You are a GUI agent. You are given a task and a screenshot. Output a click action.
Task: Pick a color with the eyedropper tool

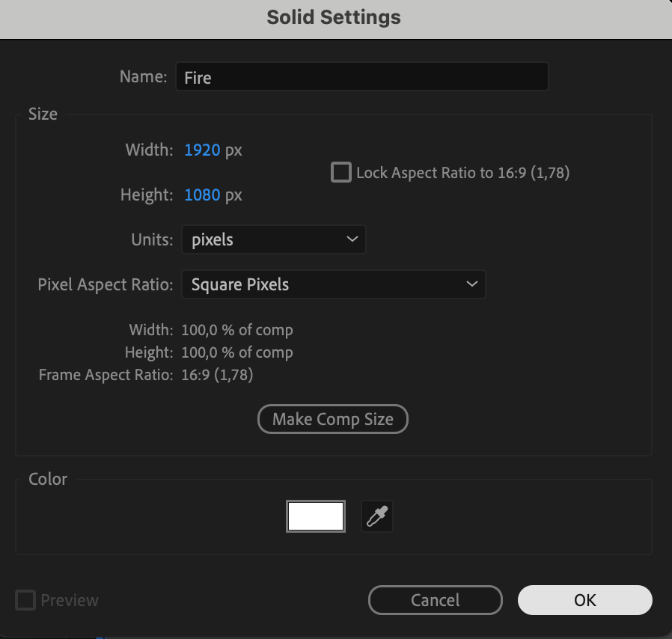coord(377,516)
